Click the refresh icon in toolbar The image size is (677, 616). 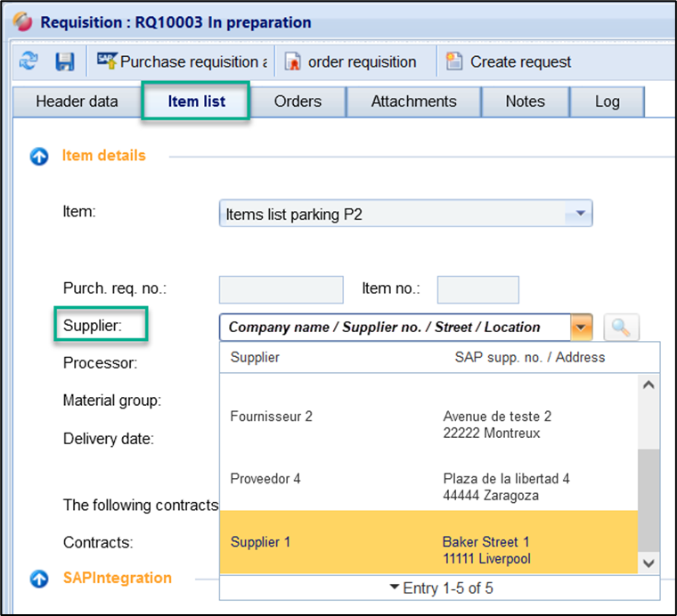tap(29, 61)
